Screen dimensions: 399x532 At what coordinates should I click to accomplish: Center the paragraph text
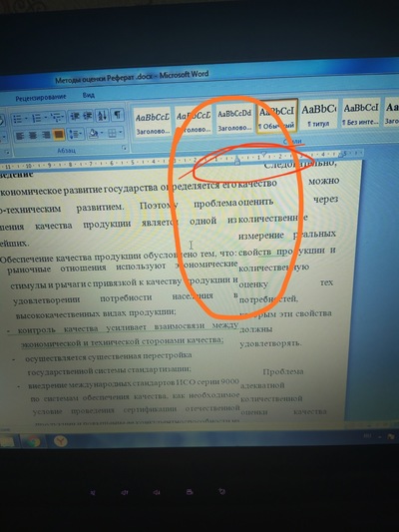33,136
